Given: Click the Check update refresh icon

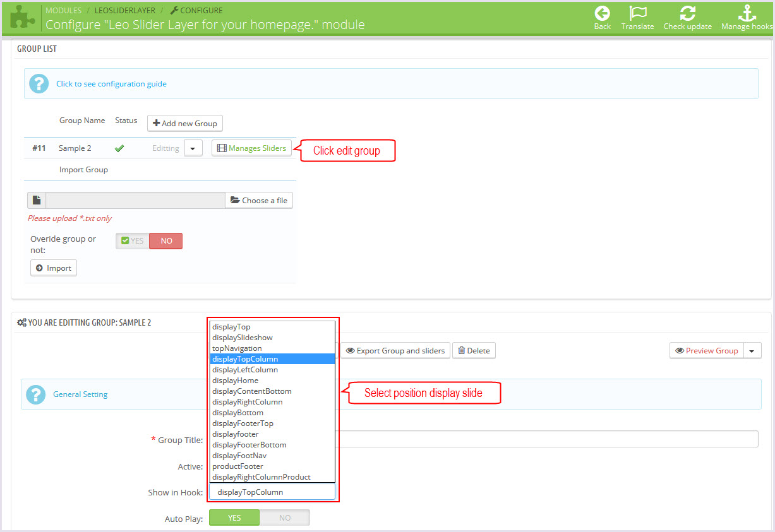Looking at the screenshot, I should pos(687,13).
